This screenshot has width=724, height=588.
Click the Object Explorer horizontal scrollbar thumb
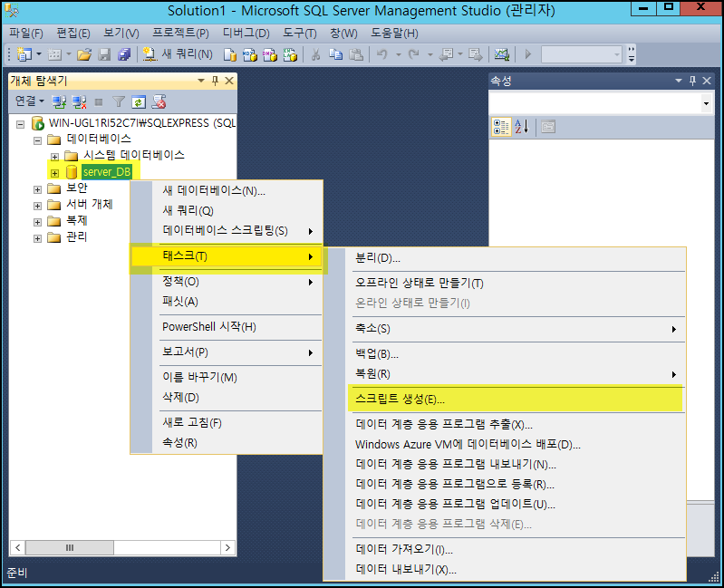click(x=70, y=548)
